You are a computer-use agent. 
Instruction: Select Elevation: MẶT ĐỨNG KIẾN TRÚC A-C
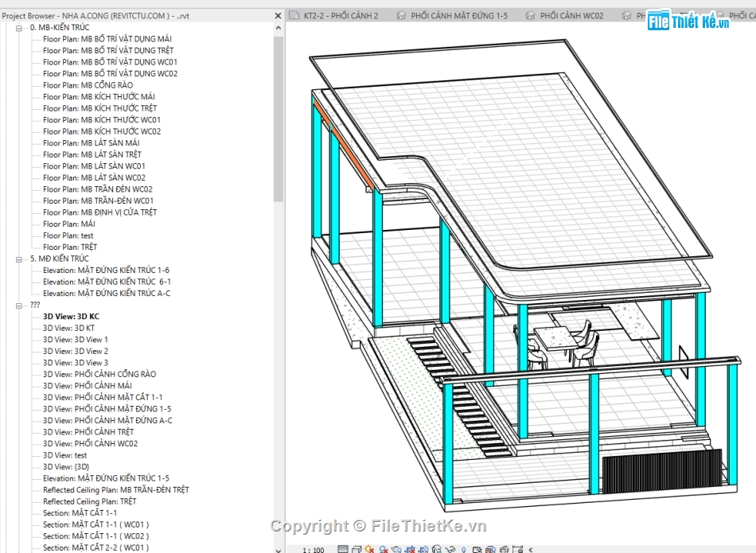point(107,293)
